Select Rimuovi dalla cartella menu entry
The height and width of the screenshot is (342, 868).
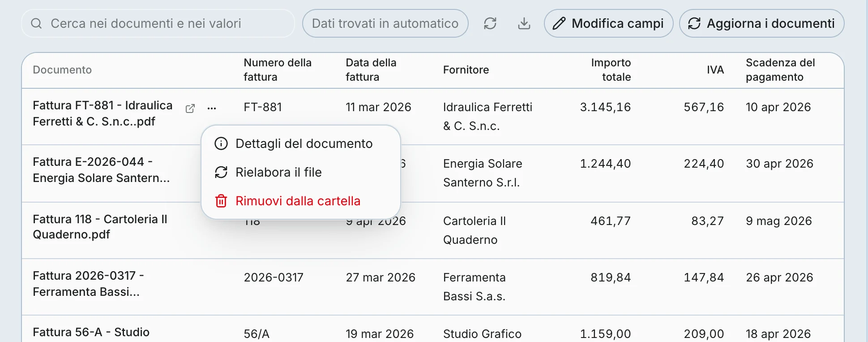tap(301, 201)
